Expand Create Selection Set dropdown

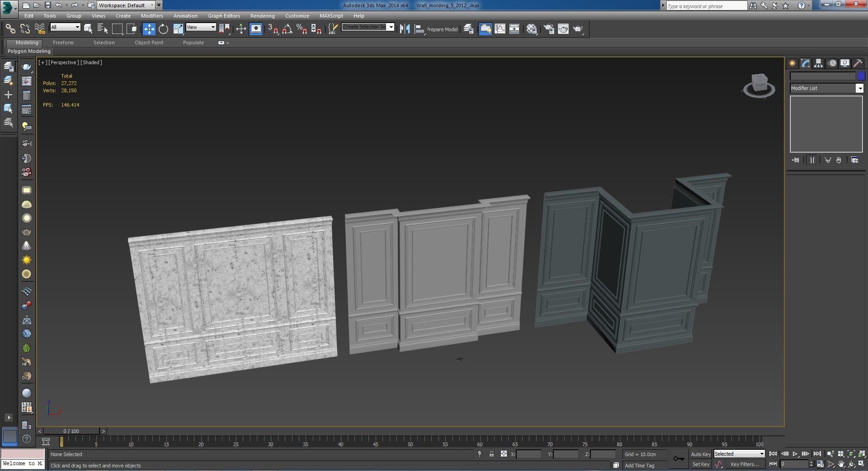(391, 27)
